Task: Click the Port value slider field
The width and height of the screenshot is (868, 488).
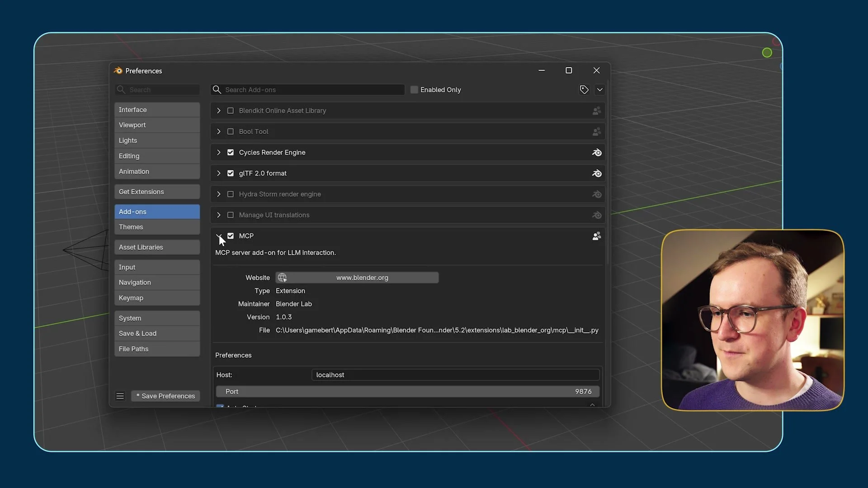Action: point(408,391)
